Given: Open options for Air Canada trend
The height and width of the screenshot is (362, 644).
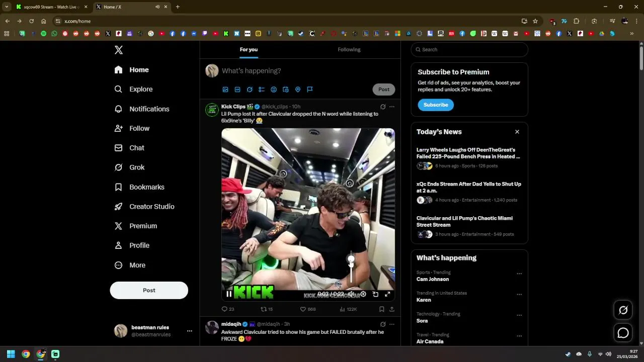Looking at the screenshot, I should click(519, 336).
